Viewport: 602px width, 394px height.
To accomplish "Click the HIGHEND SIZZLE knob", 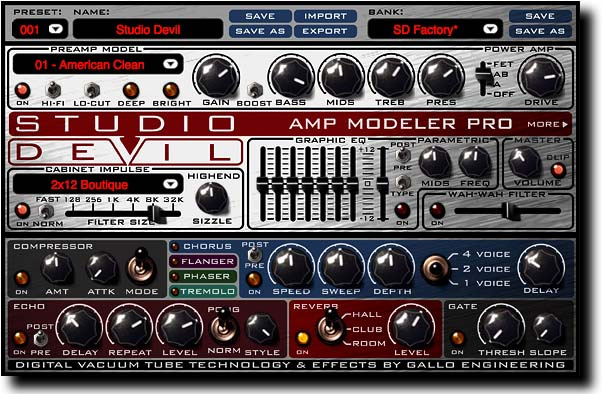I will (212, 198).
